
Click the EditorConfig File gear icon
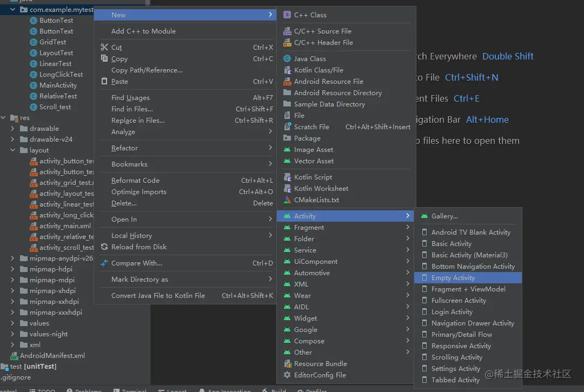tap(287, 375)
